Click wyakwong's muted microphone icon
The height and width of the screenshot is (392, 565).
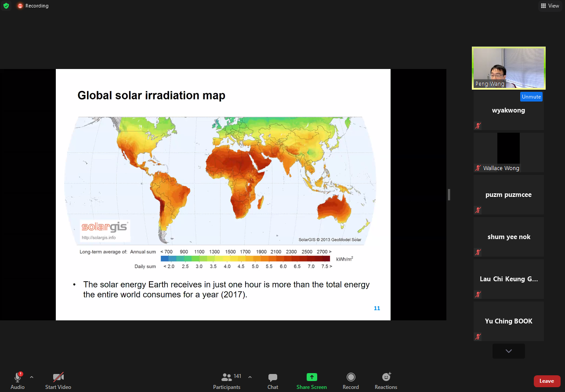pyautogui.click(x=478, y=126)
